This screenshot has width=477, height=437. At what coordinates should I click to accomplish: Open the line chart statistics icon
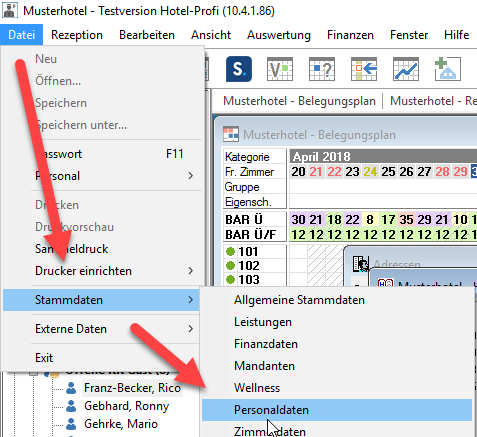406,69
